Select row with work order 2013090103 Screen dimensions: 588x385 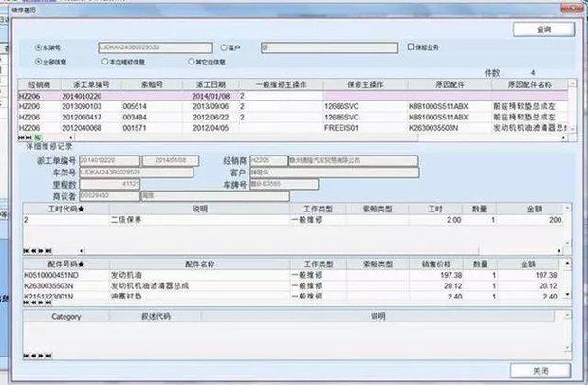click(292, 106)
